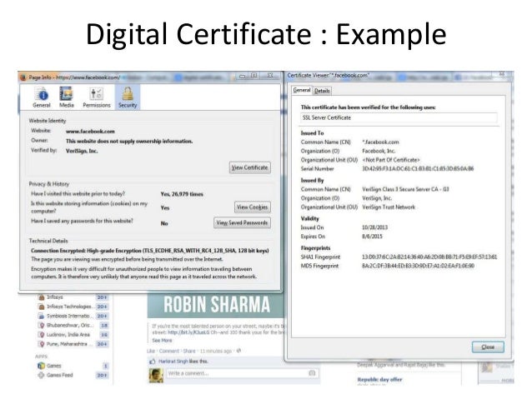Open the Media icon in Page Info
This screenshot has width=532, height=399.
click(x=66, y=97)
